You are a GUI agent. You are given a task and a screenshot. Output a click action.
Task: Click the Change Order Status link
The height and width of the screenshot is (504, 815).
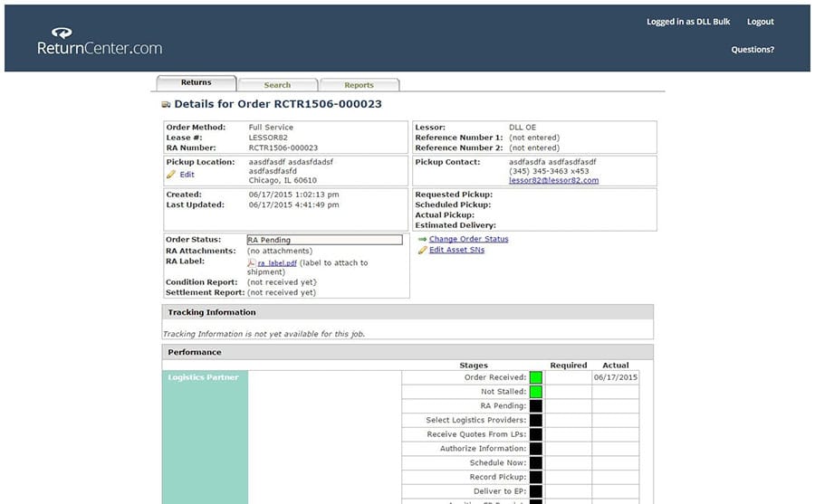pos(469,239)
